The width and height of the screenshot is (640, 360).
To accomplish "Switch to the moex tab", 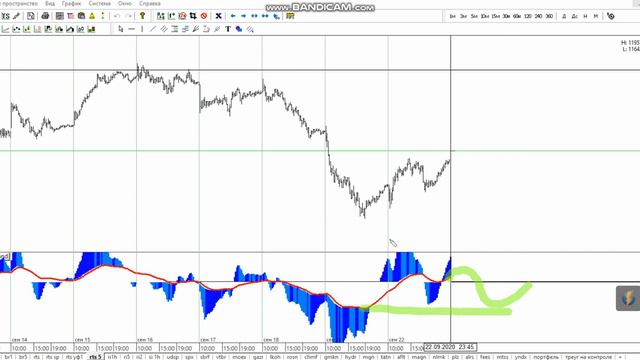I will point(239,357).
